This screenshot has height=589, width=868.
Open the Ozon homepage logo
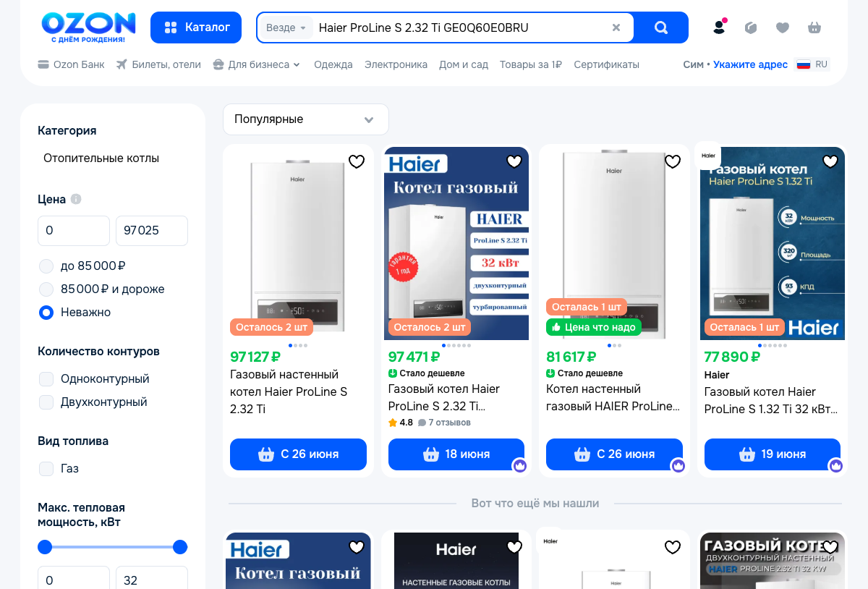click(88, 27)
